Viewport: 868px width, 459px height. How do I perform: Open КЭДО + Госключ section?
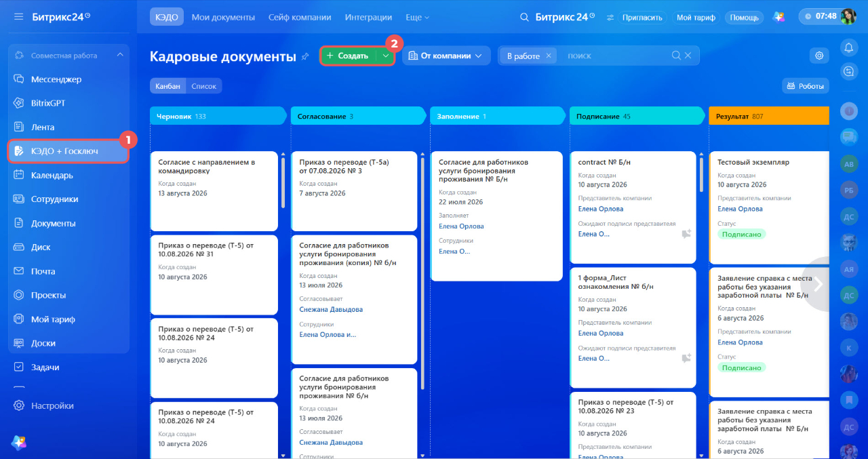[68, 151]
